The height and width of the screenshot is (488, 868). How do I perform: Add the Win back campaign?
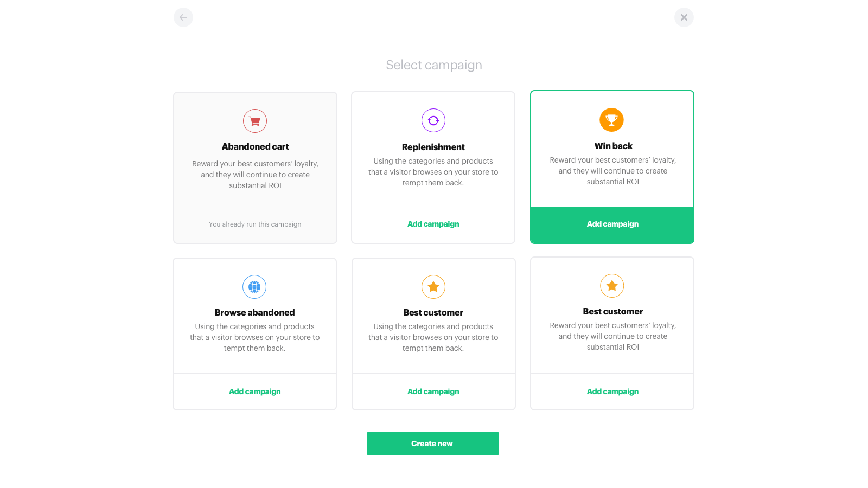pyautogui.click(x=612, y=224)
